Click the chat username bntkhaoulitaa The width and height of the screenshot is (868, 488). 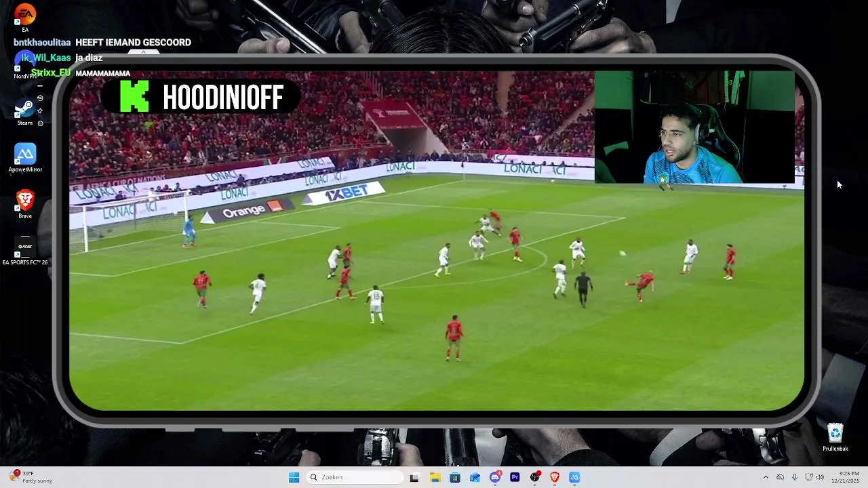pos(42,42)
